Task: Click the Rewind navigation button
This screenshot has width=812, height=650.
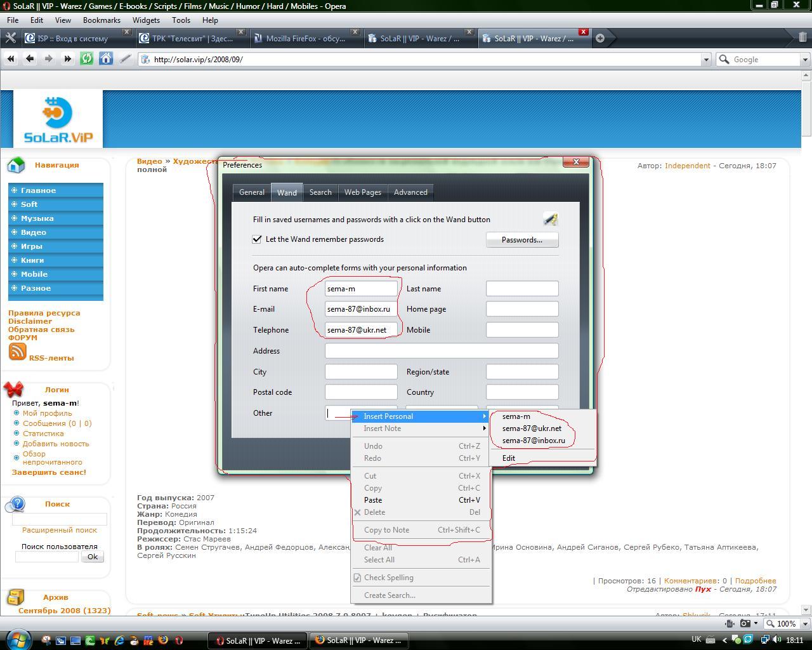Action: (11, 59)
